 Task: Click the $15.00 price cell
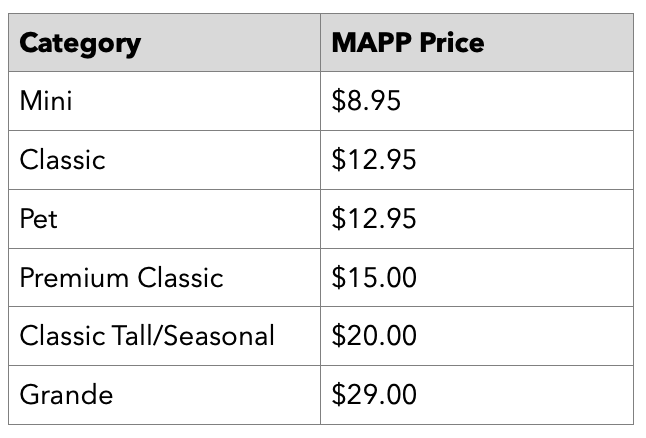coord(477,277)
